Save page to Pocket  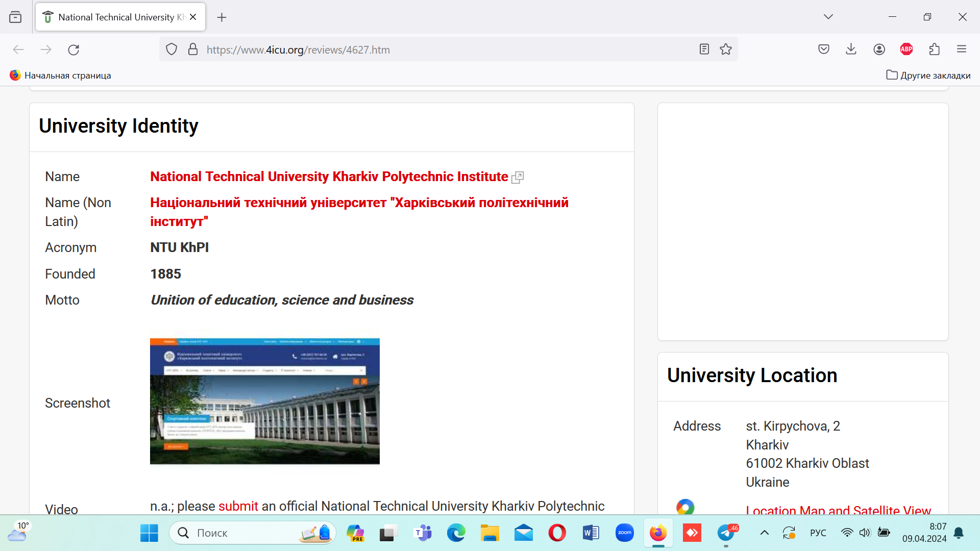pos(824,49)
